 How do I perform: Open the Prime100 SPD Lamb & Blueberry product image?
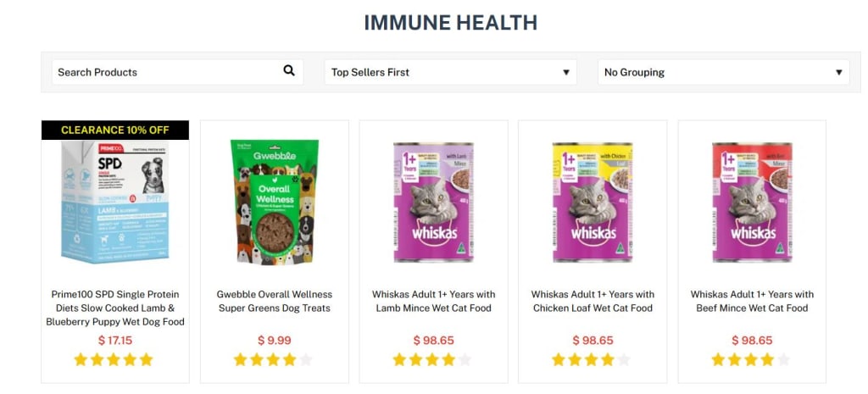tap(115, 202)
